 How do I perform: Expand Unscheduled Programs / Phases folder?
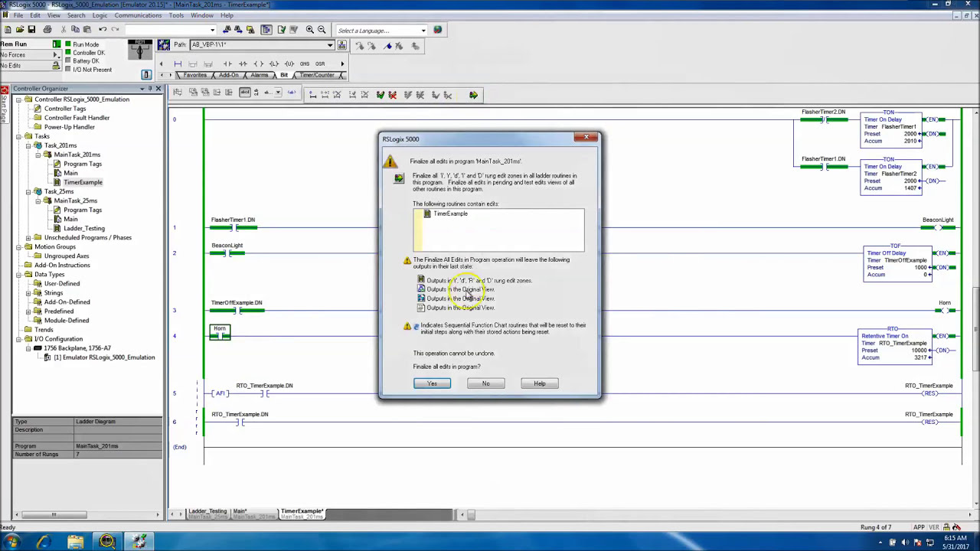[x=28, y=237]
